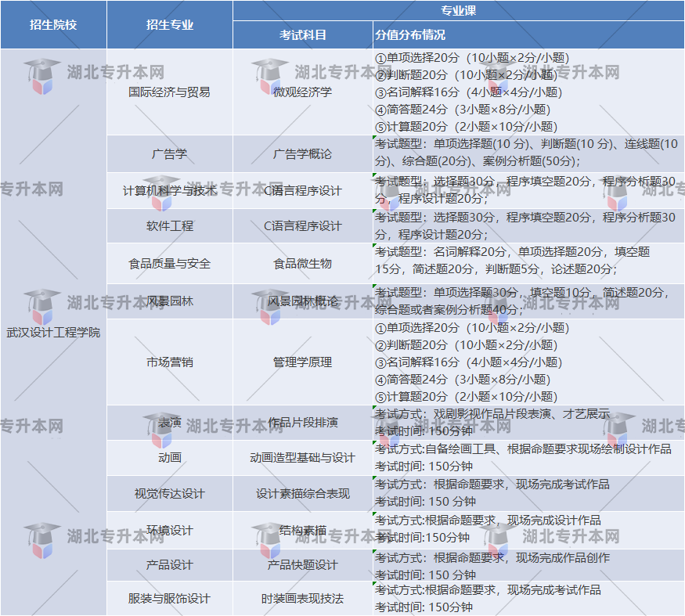Select the 产品快题设计 subject cell
The width and height of the screenshot is (685, 616).
click(x=303, y=565)
